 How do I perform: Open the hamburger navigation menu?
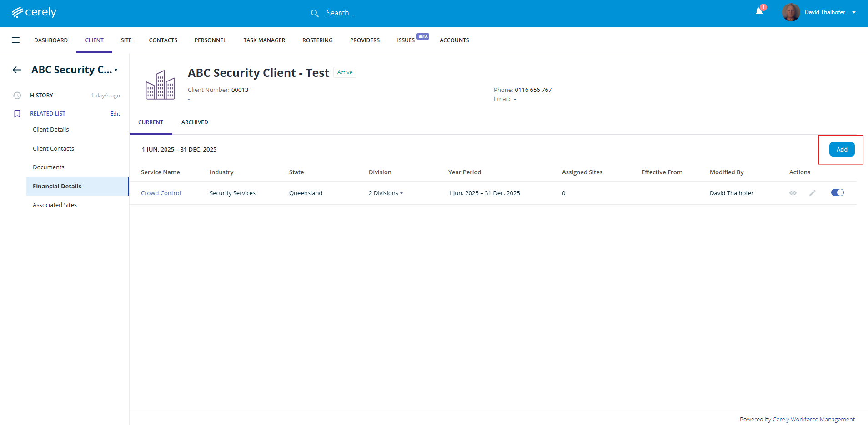point(15,40)
